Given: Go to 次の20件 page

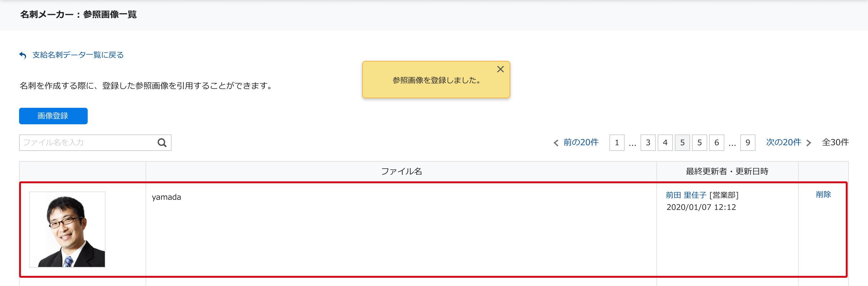Looking at the screenshot, I should pos(783,142).
